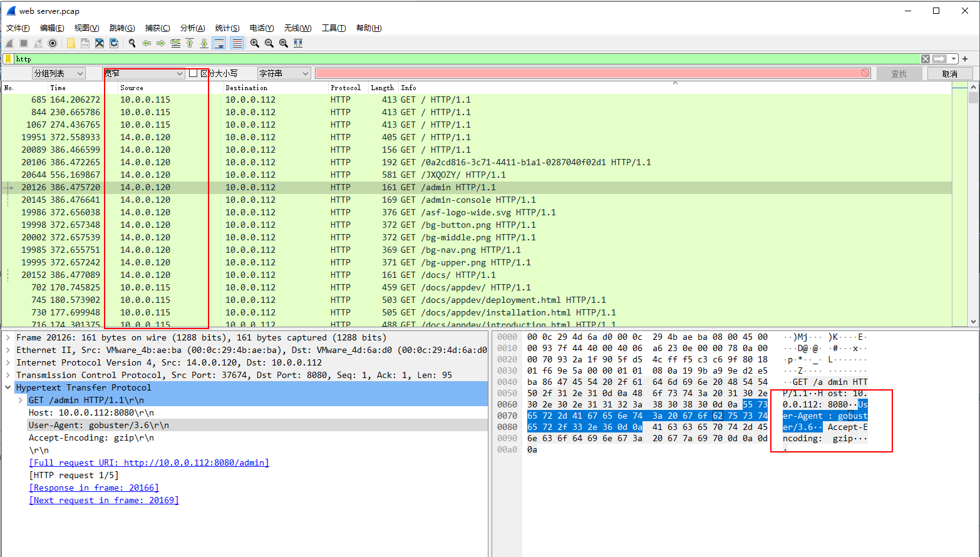The image size is (980, 557).
Task: Click the 取消 cancel button
Action: 950,74
